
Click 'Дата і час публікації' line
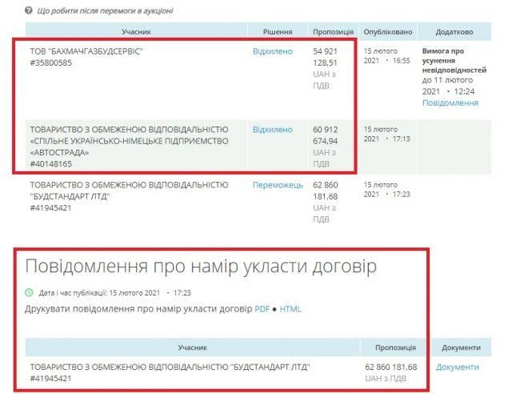(x=115, y=293)
